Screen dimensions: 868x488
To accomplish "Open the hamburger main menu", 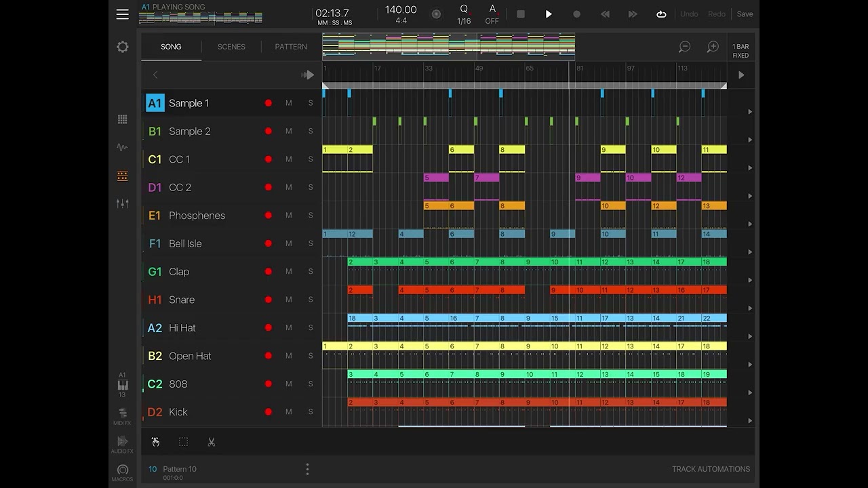I will click(x=122, y=14).
